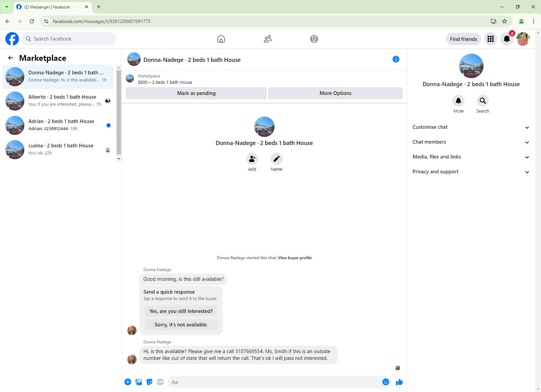Choose a GIF
541x392 pixels.
pyautogui.click(x=160, y=382)
